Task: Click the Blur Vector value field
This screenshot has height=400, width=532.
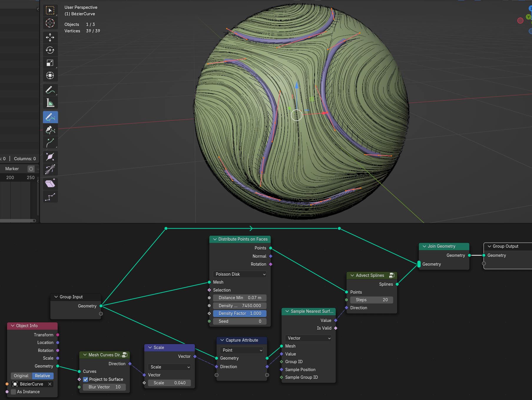Action: (105, 387)
